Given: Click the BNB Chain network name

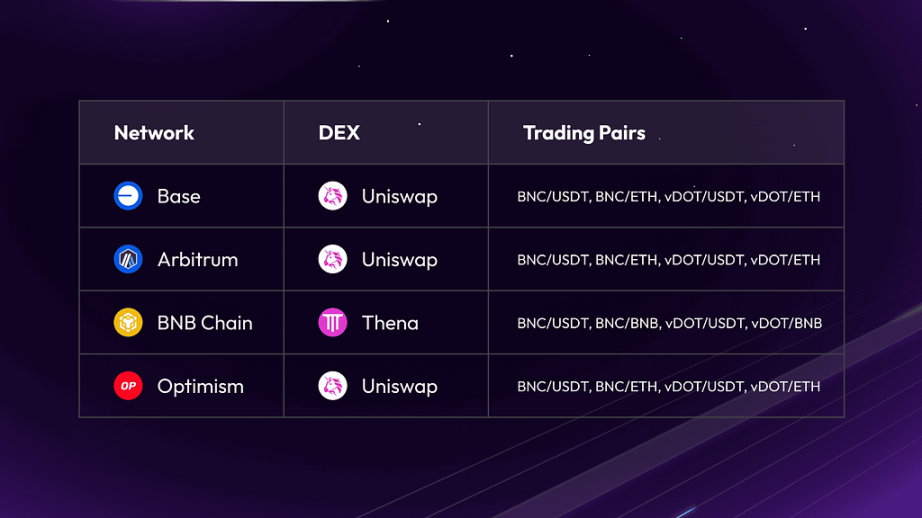Looking at the screenshot, I should click(x=205, y=323).
